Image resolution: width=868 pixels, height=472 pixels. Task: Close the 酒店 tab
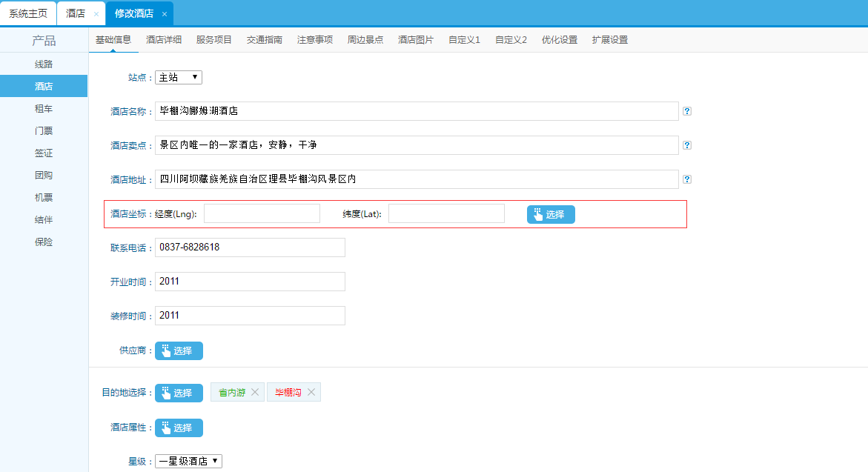(96, 14)
